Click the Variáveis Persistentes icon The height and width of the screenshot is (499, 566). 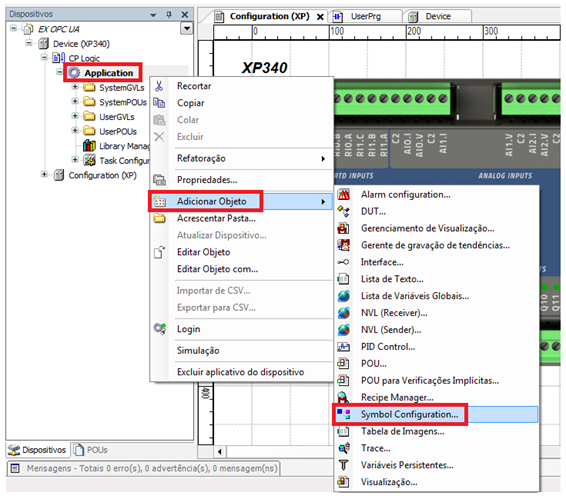click(343, 465)
